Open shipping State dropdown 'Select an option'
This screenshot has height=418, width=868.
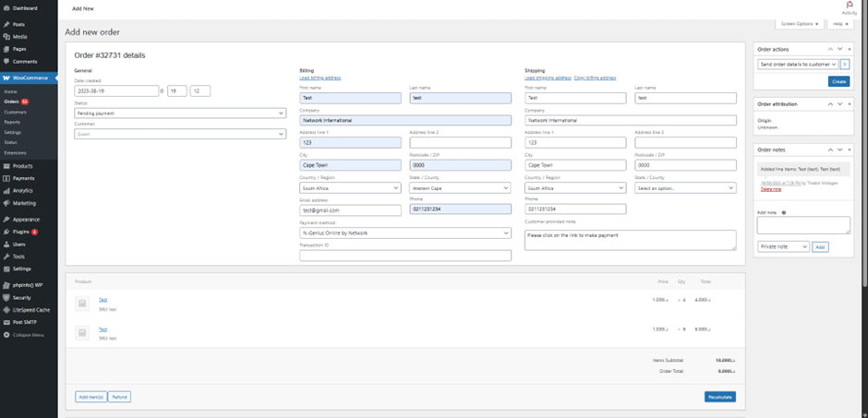pos(685,188)
